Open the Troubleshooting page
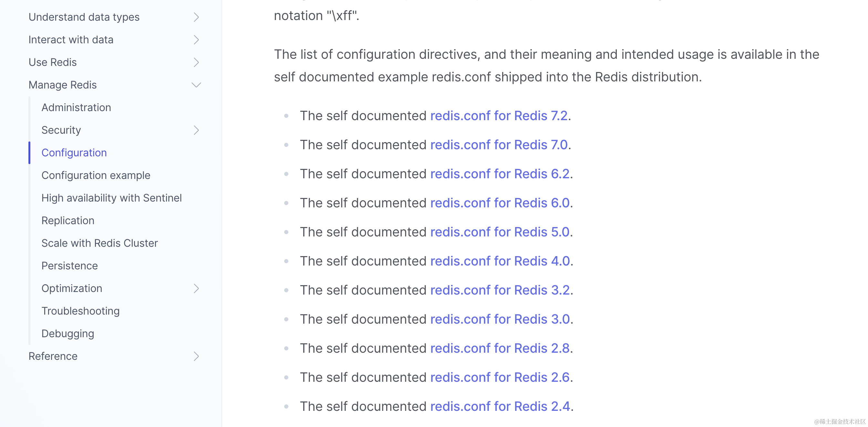This screenshot has width=868, height=427. pos(80,311)
